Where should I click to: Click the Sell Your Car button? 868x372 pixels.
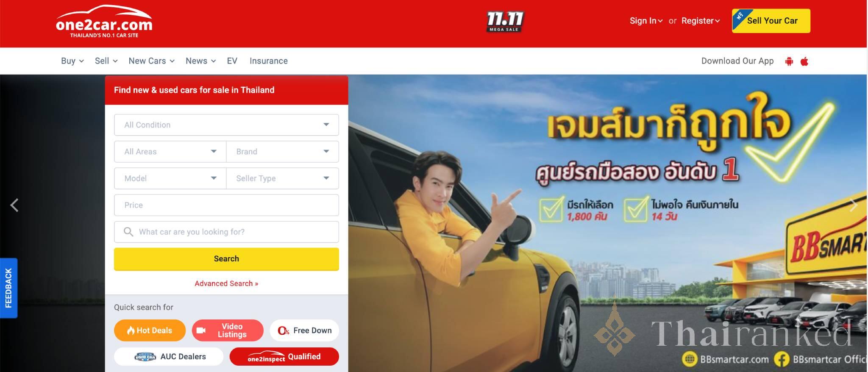tap(771, 21)
